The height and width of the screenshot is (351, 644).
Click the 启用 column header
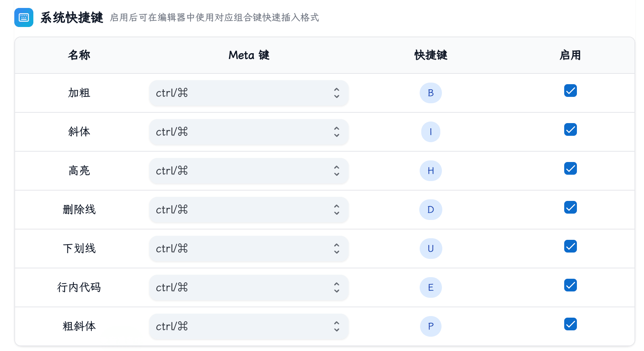571,55
